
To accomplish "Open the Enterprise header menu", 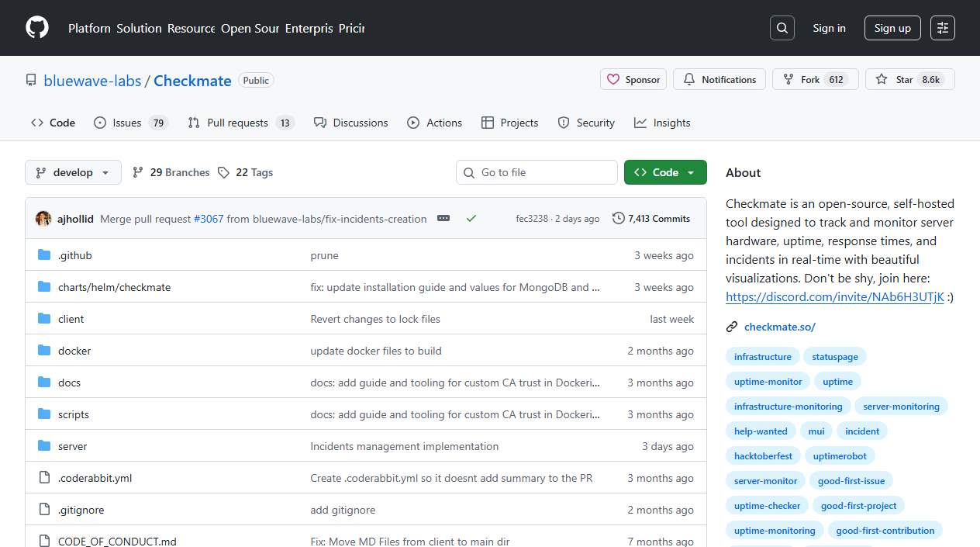I will (x=309, y=28).
